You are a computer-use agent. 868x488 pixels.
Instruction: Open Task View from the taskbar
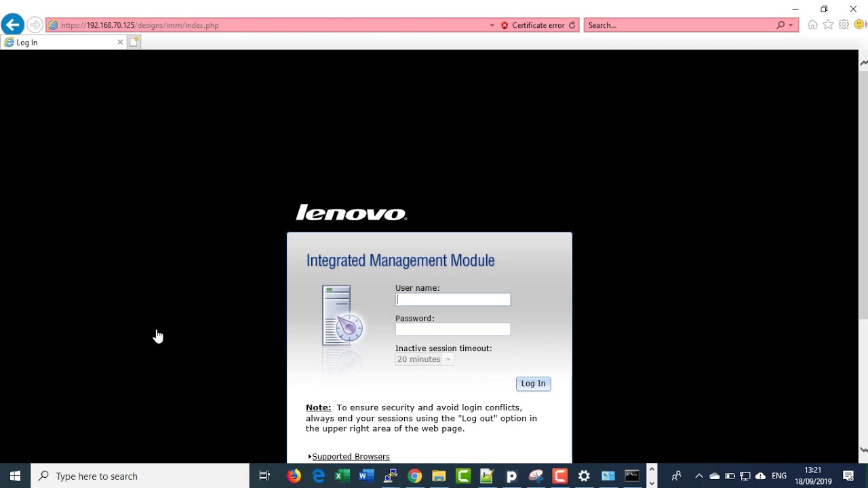[x=264, y=476]
